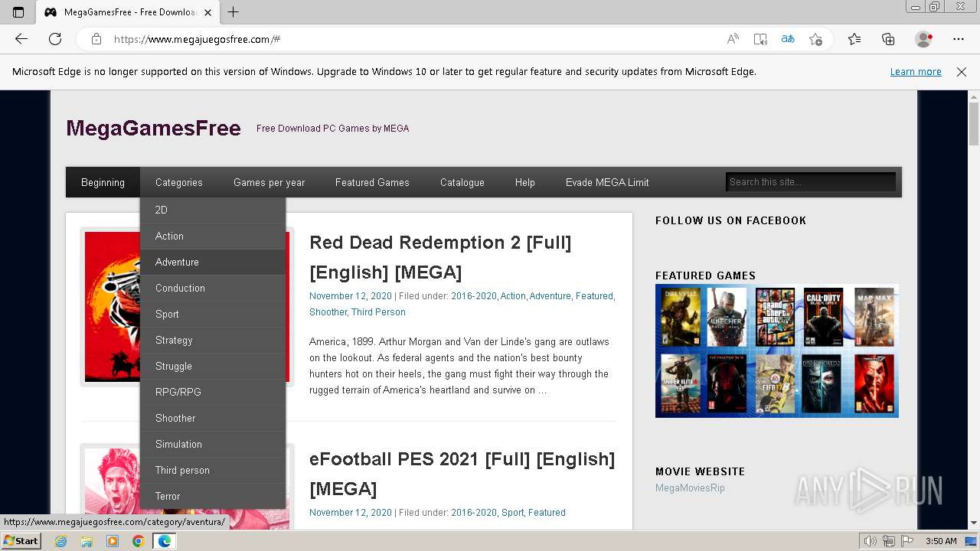The width and height of the screenshot is (980, 551).
Task: Open the Learn more link
Action: (916, 72)
